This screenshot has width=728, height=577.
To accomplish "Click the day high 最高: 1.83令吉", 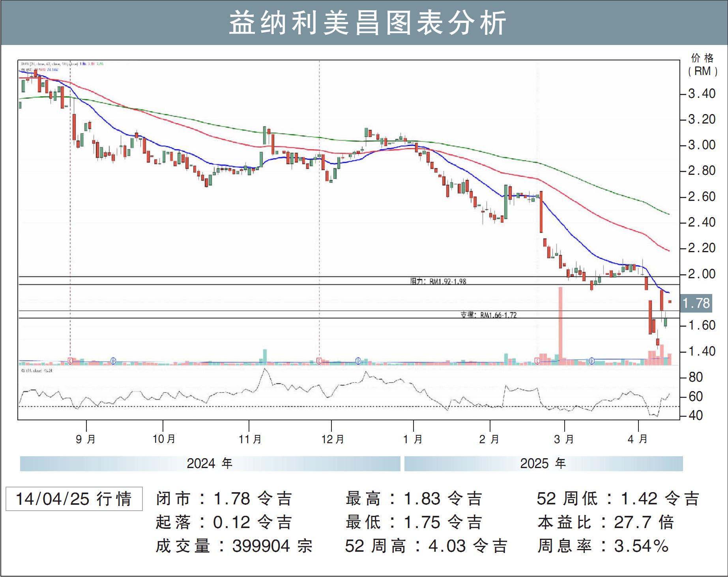I will pyautogui.click(x=414, y=499).
